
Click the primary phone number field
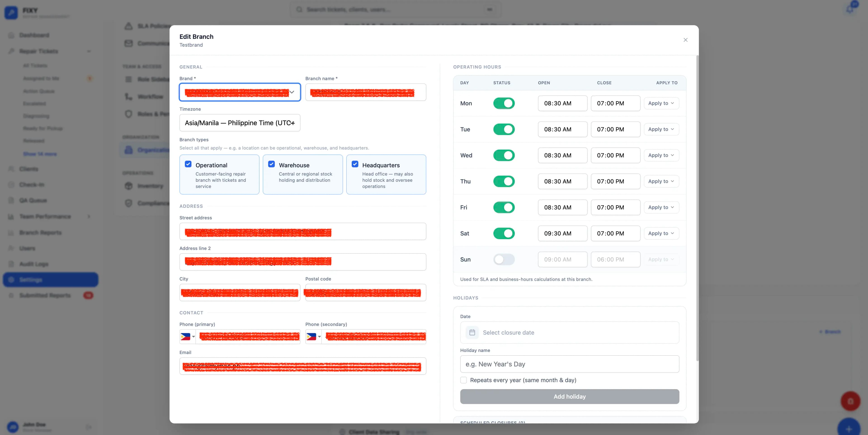(248, 337)
